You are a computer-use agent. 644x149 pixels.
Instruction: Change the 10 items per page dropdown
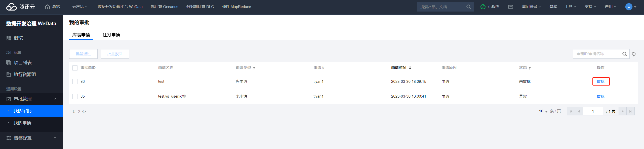[x=543, y=111]
